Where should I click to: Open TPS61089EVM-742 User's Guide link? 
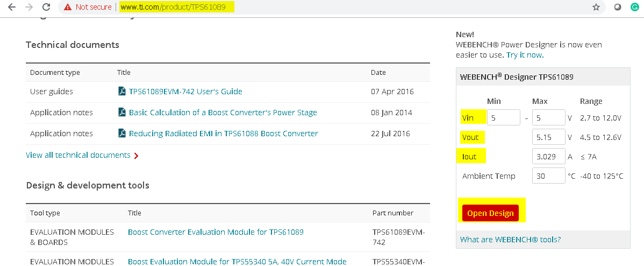tap(185, 92)
